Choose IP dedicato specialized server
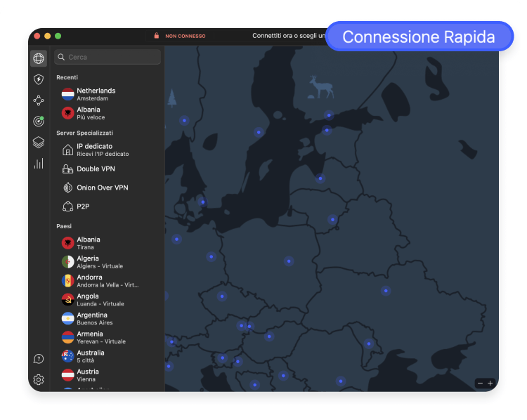The width and height of the screenshot is (527, 420). click(108, 150)
